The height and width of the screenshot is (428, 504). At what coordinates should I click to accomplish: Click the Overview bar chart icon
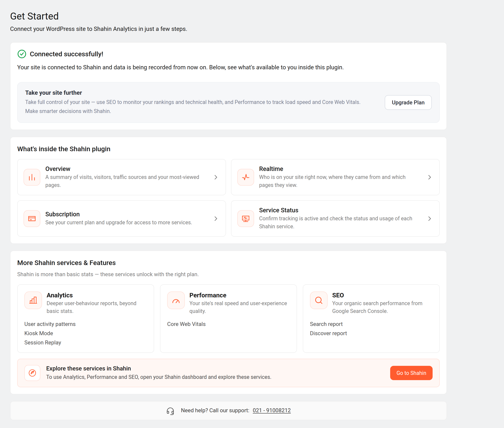coord(32,177)
